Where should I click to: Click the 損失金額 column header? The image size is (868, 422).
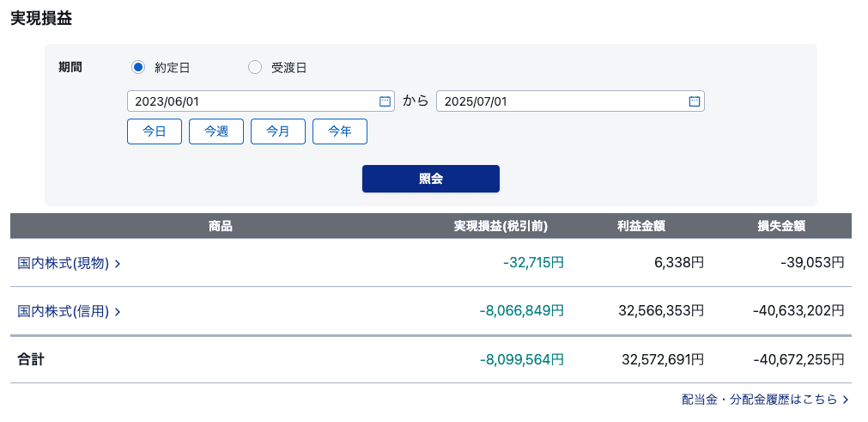[781, 226]
